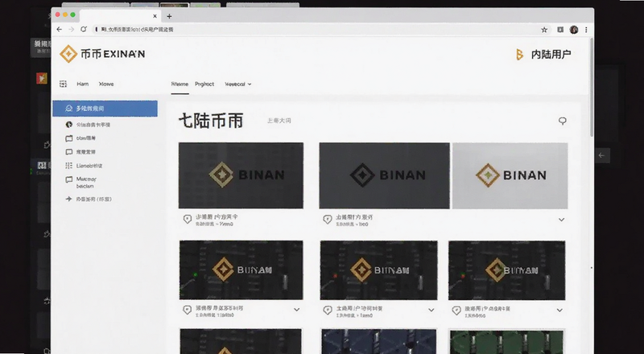Bookmark the page with the star icon
The height and width of the screenshot is (354, 644).
[544, 30]
